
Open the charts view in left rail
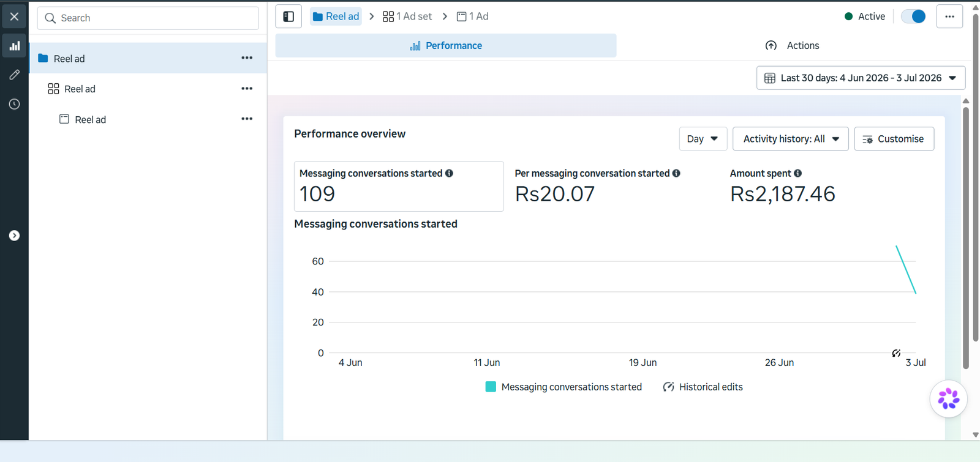click(14, 46)
